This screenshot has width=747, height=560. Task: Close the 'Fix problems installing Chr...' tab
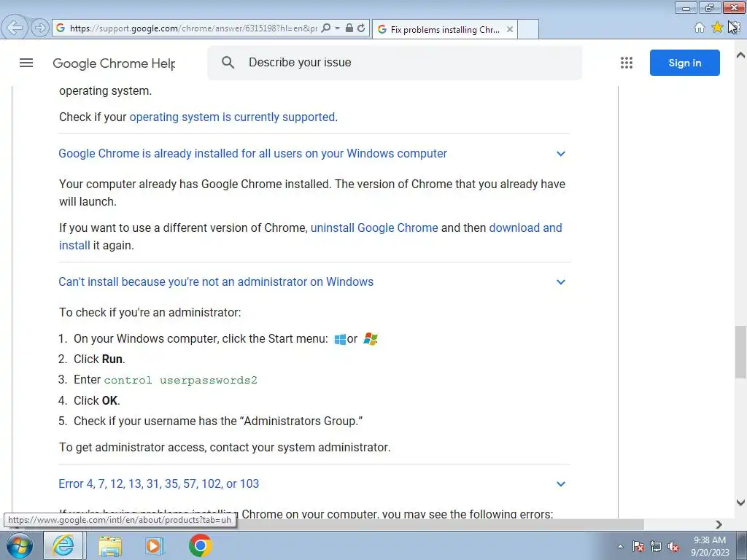click(x=510, y=29)
